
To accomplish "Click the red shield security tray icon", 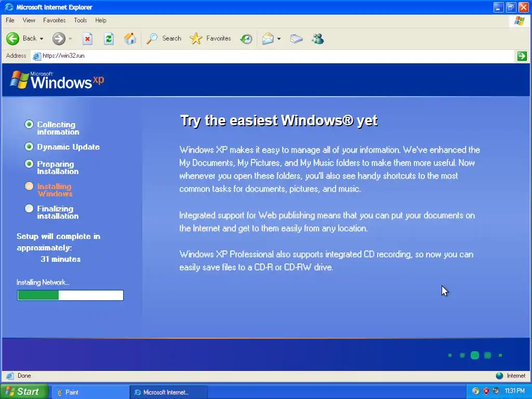I will pyautogui.click(x=486, y=391).
